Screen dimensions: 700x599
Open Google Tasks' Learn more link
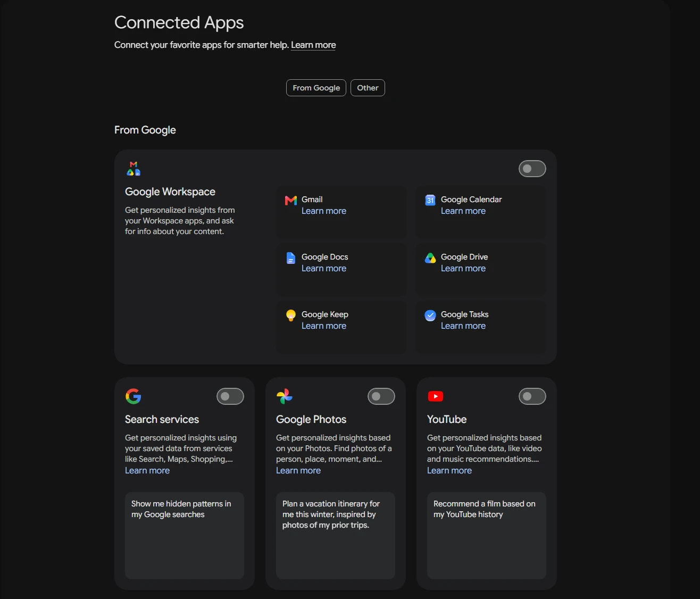tap(463, 326)
